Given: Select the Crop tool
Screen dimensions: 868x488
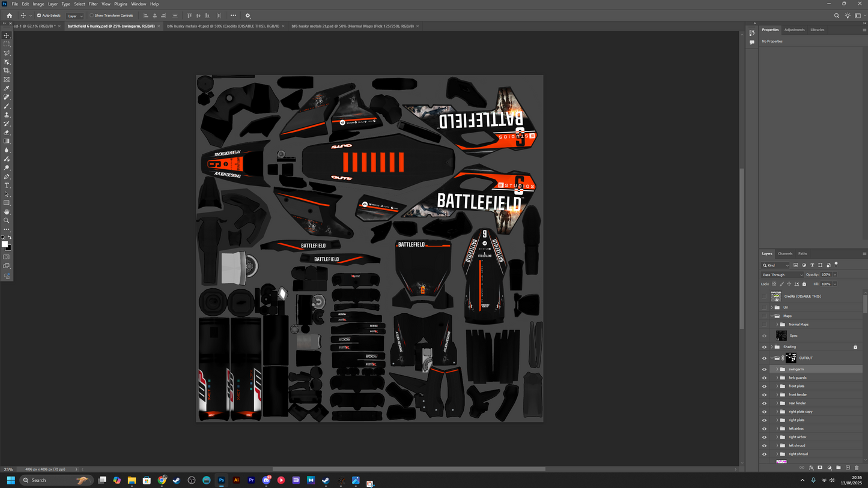Looking at the screenshot, I should coord(7,70).
